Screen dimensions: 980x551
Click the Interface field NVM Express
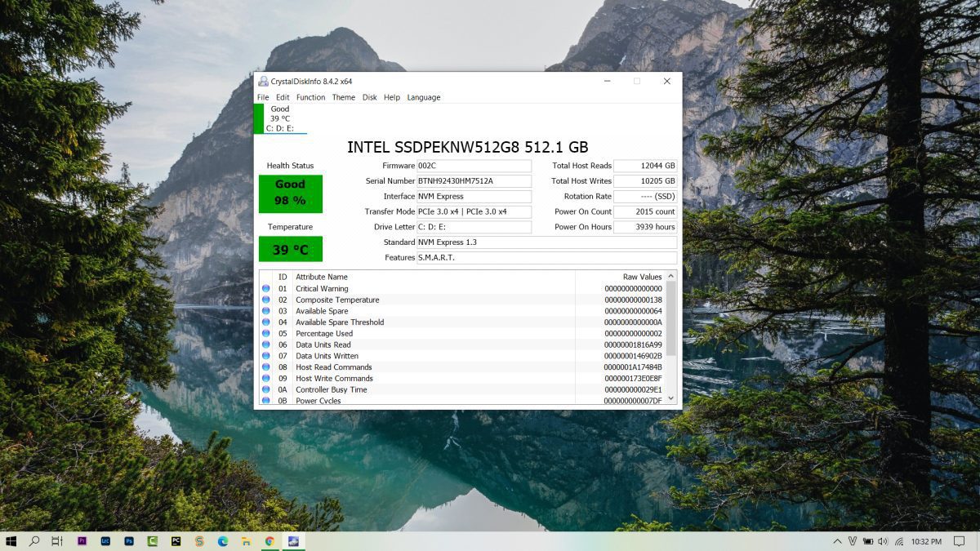474,197
